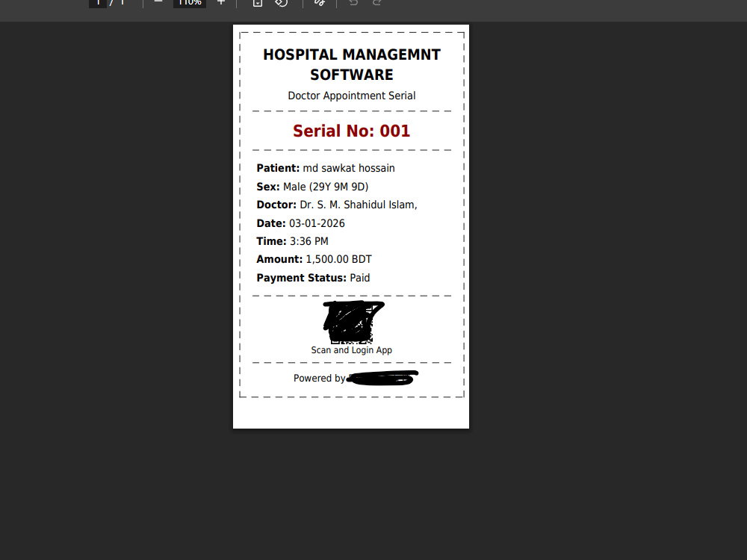Click the fit to page icon
The image size is (747, 560).
tap(257, 2)
